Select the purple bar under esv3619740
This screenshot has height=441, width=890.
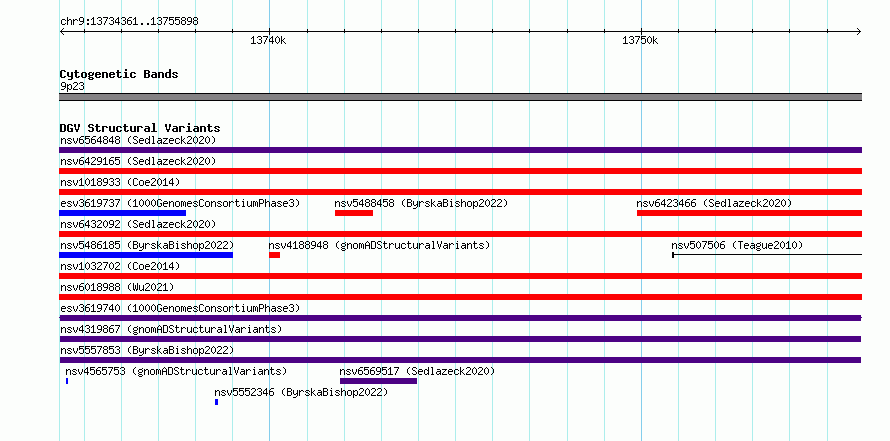(460, 318)
